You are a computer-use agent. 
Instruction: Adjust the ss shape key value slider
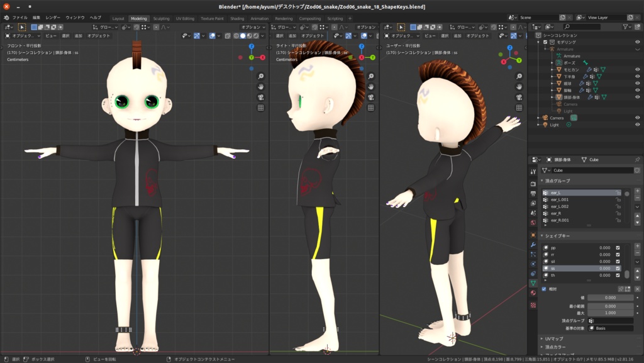point(604,267)
